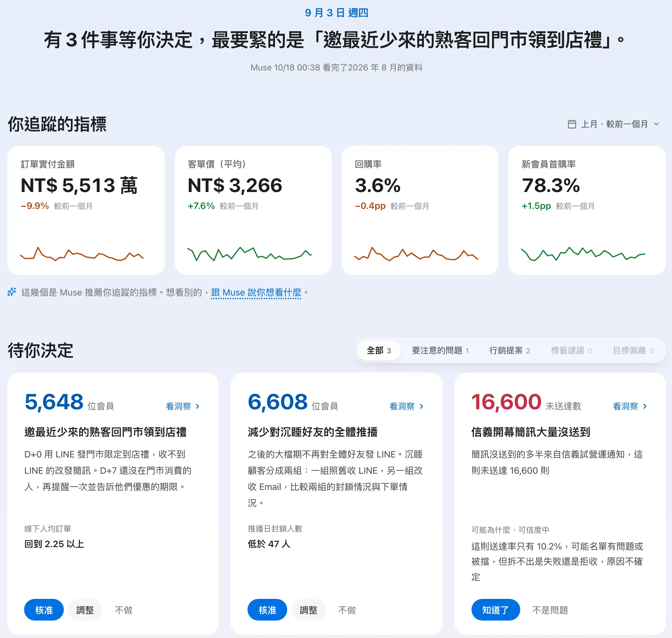Click the 待你決定 section heading
This screenshot has height=638, width=672.
[x=40, y=350]
